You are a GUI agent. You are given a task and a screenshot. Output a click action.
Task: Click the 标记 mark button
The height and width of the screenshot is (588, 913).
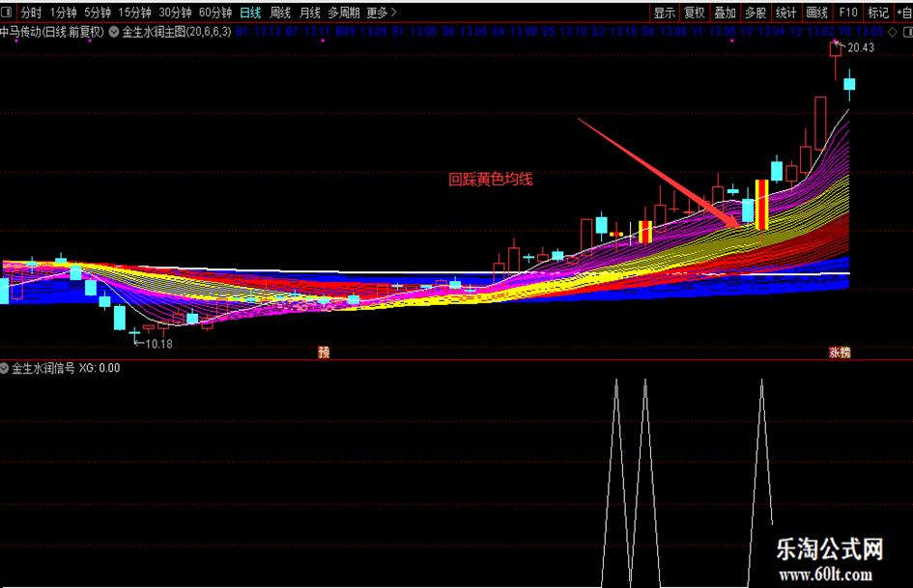point(878,13)
